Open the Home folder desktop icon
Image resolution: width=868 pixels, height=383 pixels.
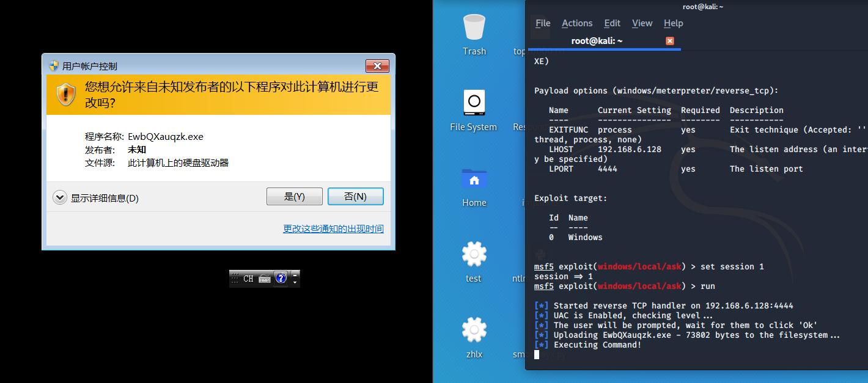[x=474, y=187]
